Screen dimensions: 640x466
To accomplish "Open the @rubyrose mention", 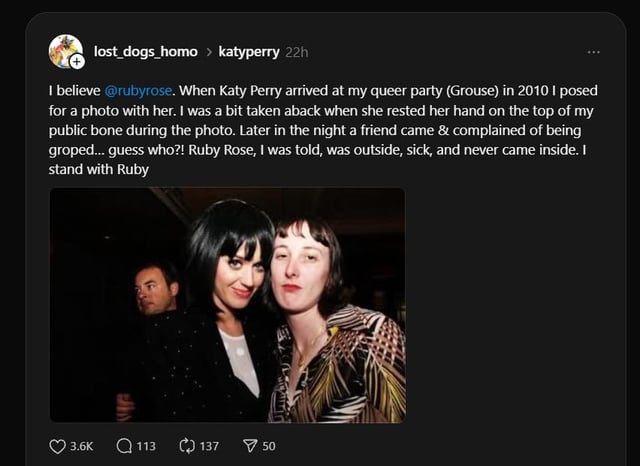I will 140,89.
